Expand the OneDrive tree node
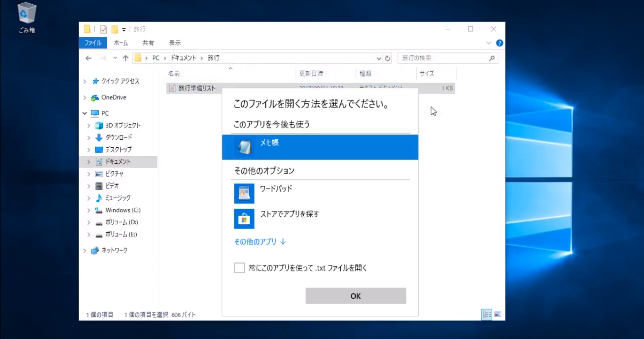 pyautogui.click(x=85, y=98)
